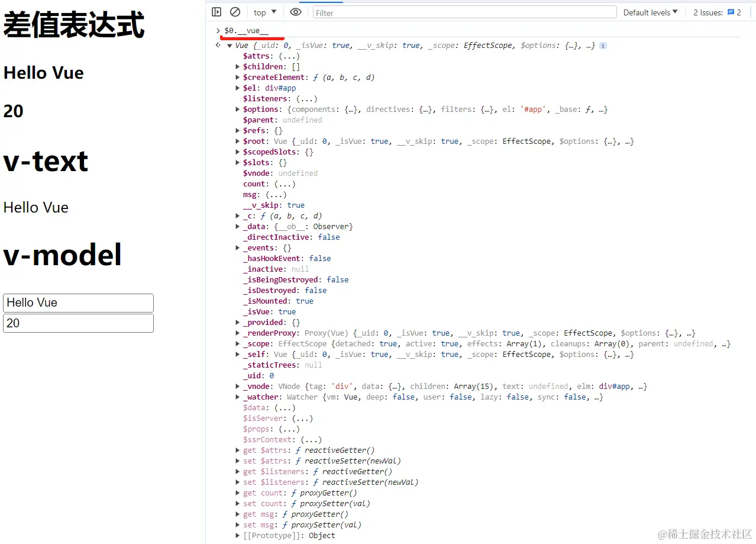Click the $0.__vue__ console command line
This screenshot has height=544, width=756.
(x=246, y=30)
